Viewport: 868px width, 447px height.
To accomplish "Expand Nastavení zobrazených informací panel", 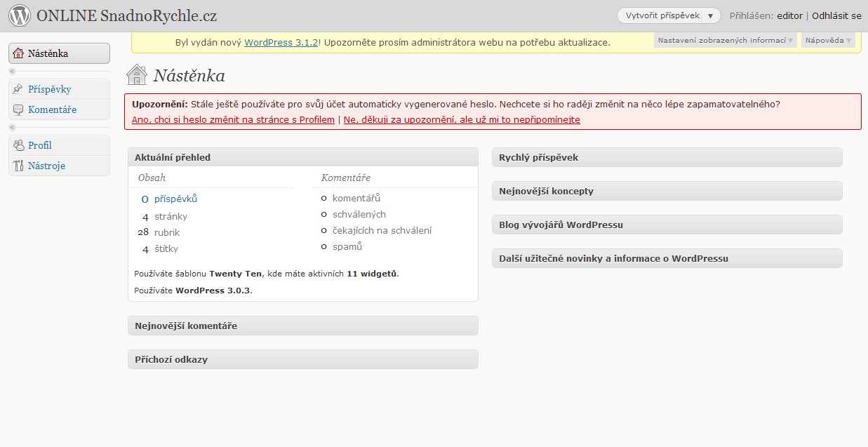I will tap(725, 41).
